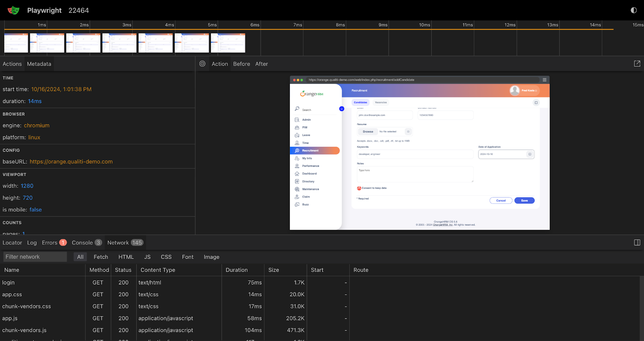
Task: Click the 8ms timeline marker
Action: point(341,25)
